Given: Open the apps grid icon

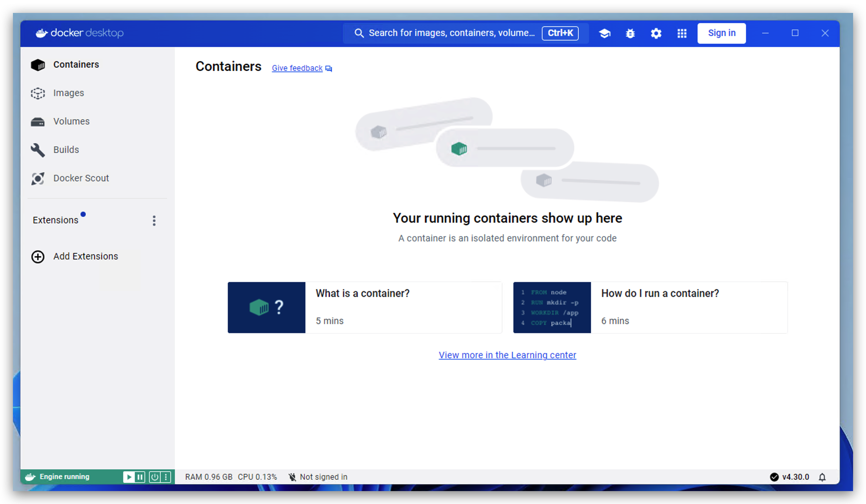Looking at the screenshot, I should [x=682, y=33].
